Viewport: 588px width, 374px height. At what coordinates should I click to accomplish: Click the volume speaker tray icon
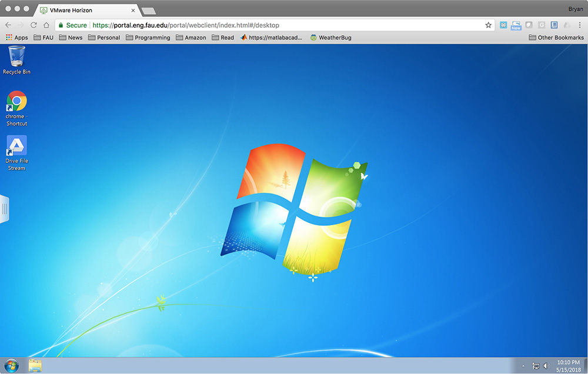[x=546, y=366]
